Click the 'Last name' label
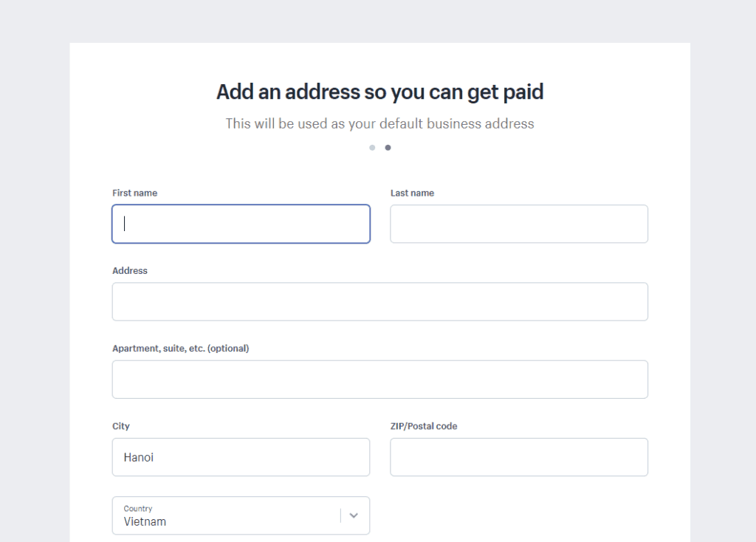The width and height of the screenshot is (756, 542). coord(412,193)
